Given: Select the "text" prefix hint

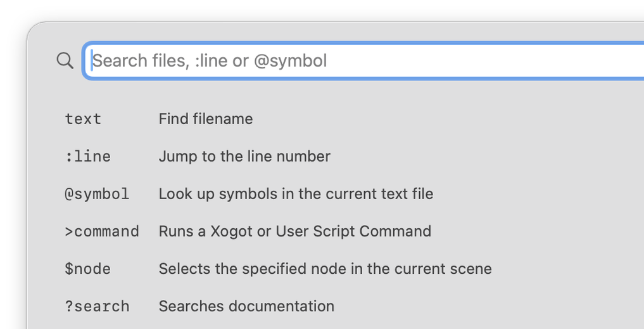Looking at the screenshot, I should (x=83, y=119).
